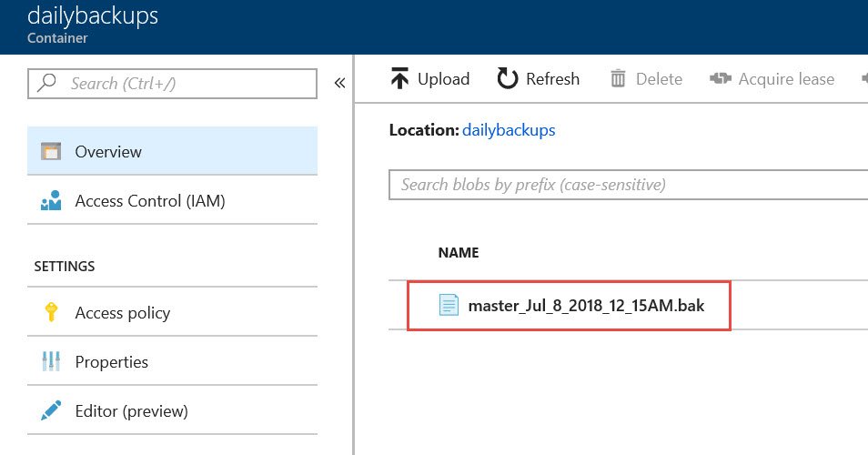Viewport: 868px width, 455px height.
Task: Select Access policy under Settings
Action: (x=172, y=312)
